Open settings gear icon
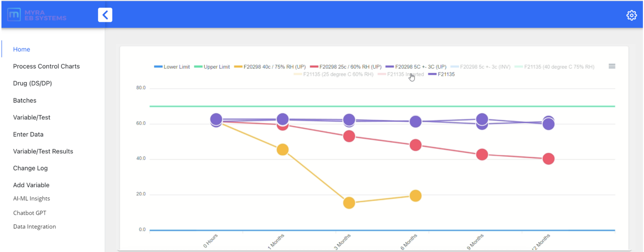Viewport: 644px width, 252px height. coord(632,15)
